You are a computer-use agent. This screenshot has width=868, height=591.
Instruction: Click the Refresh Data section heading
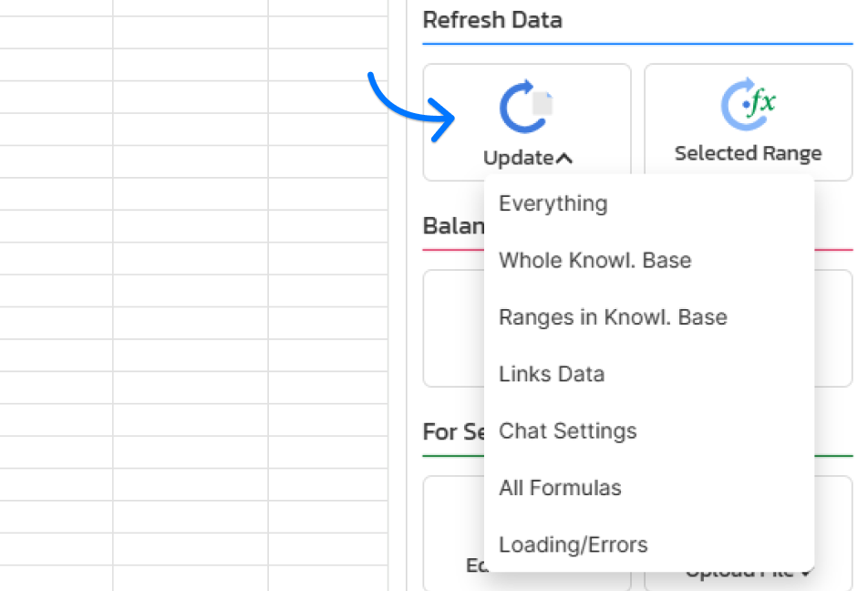click(492, 20)
